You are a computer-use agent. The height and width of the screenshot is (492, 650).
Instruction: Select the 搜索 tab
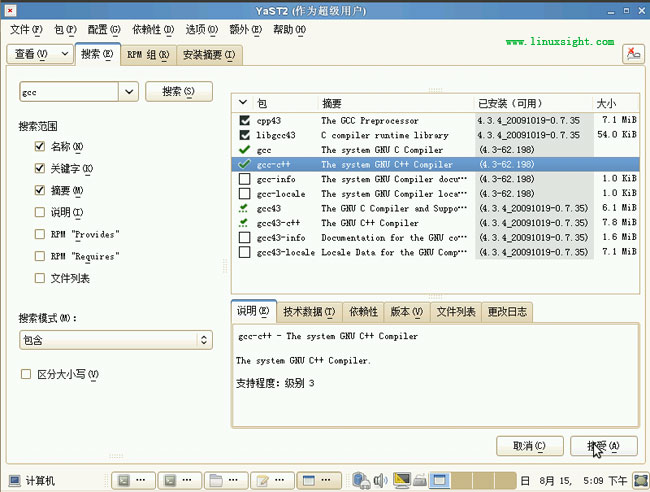pyautogui.click(x=97, y=54)
